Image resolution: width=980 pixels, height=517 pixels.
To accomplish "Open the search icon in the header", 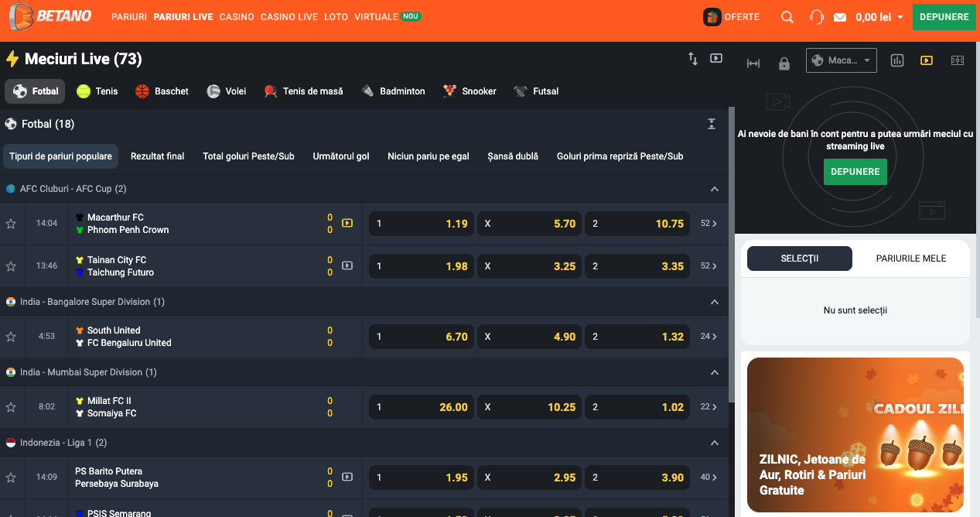I will click(787, 17).
